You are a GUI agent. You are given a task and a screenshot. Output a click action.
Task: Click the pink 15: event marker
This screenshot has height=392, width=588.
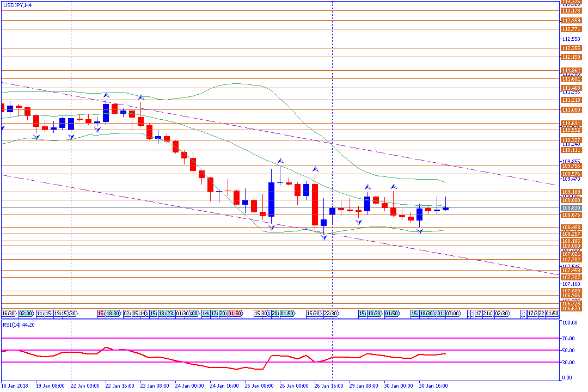(x=101, y=314)
